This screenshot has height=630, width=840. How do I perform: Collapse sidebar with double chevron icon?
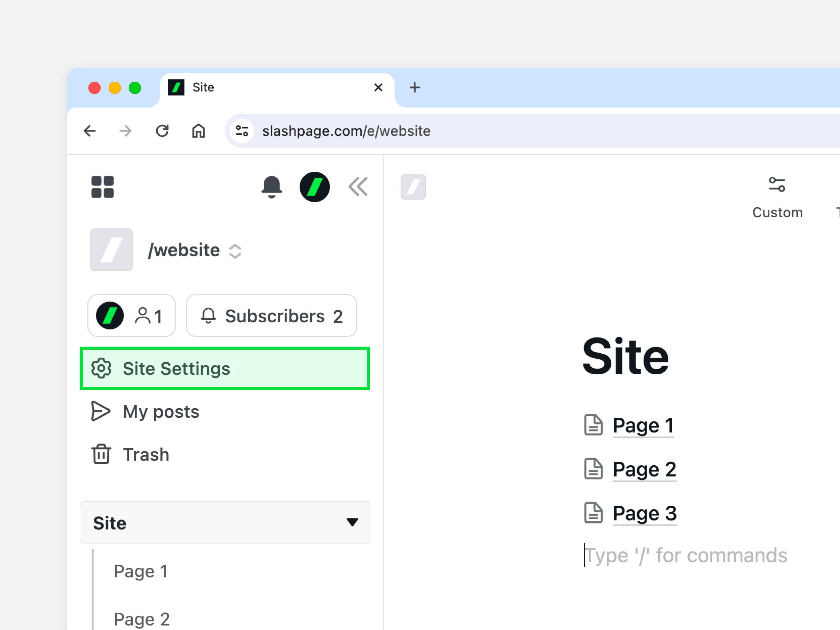(x=358, y=186)
